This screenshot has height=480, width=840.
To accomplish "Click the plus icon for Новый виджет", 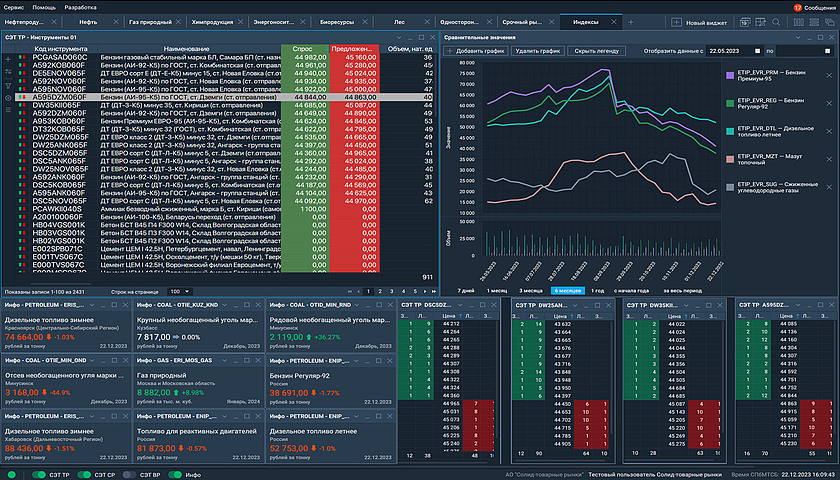I will [677, 21].
